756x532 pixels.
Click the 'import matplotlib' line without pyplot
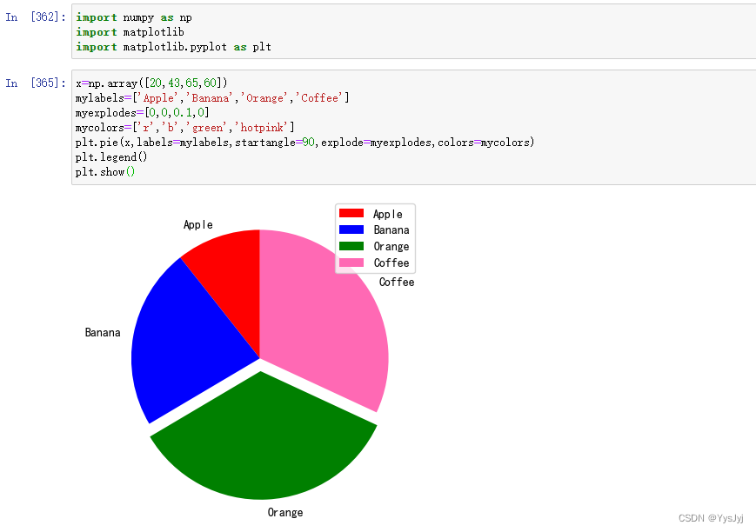point(130,32)
